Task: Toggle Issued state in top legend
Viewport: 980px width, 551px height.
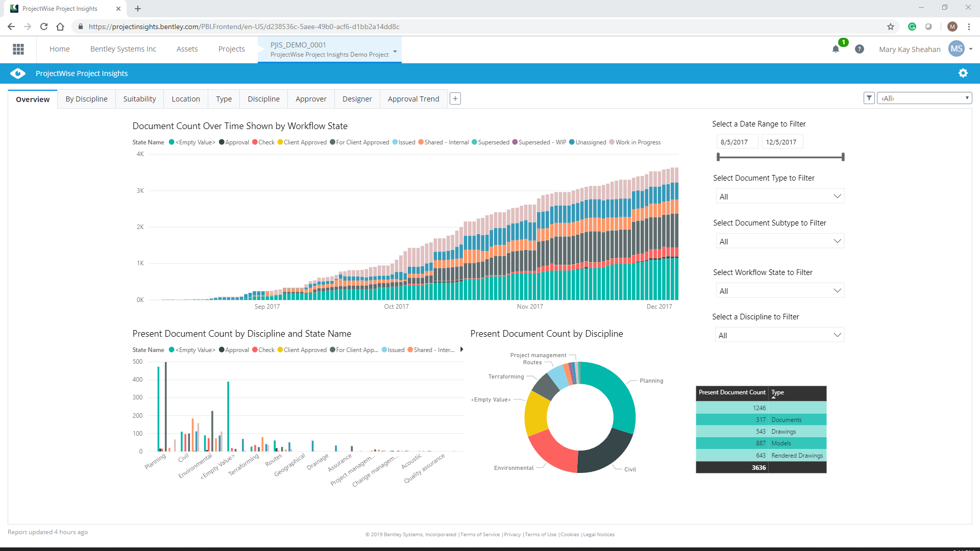Action: click(x=404, y=142)
